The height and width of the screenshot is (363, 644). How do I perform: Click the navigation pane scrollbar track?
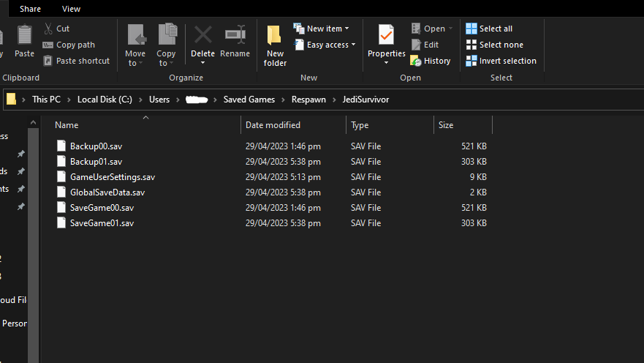[x=34, y=245]
